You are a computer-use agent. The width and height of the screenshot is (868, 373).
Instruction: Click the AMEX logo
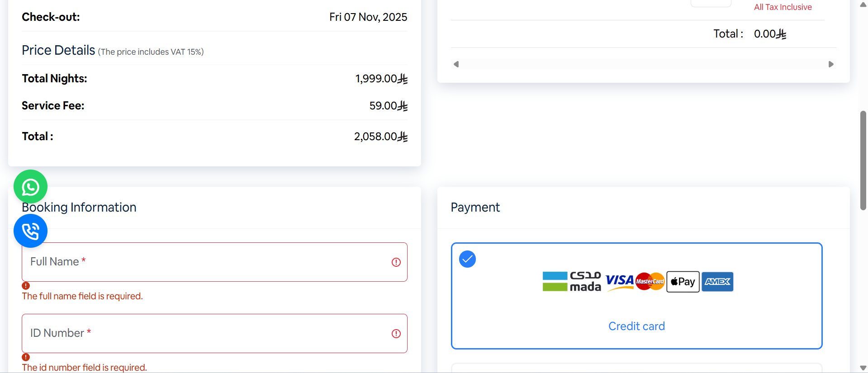(717, 282)
